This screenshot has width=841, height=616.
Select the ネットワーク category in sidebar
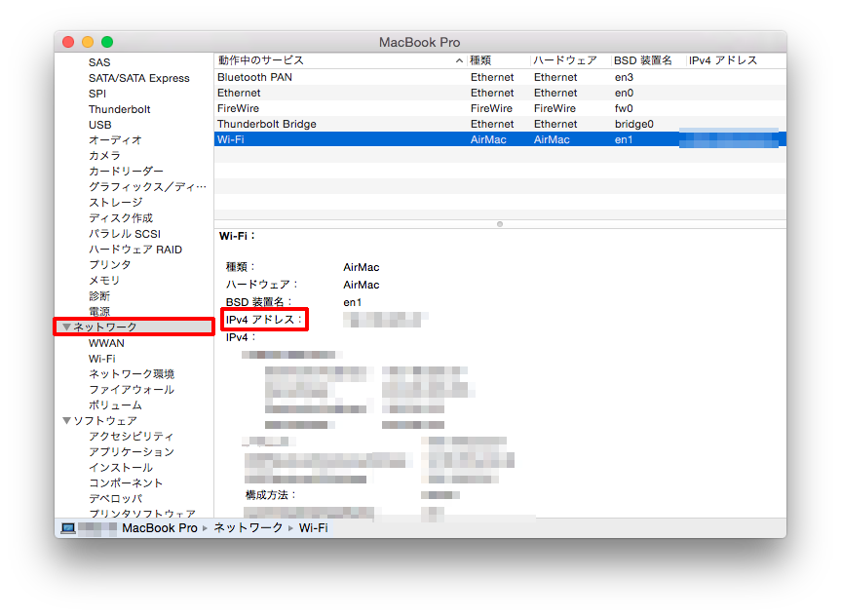pyautogui.click(x=104, y=327)
